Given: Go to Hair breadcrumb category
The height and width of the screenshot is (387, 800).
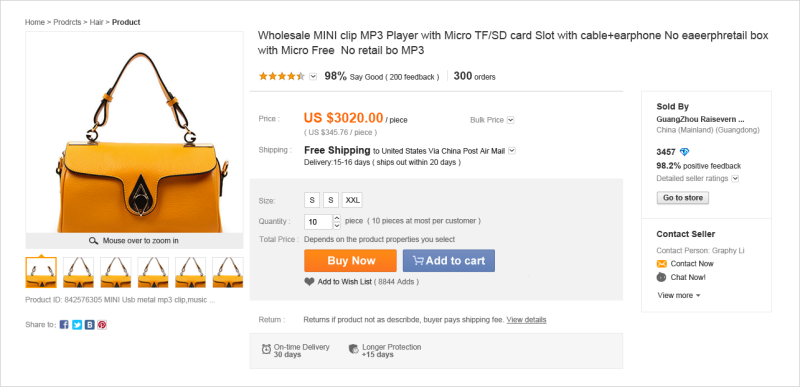Looking at the screenshot, I should [x=96, y=22].
